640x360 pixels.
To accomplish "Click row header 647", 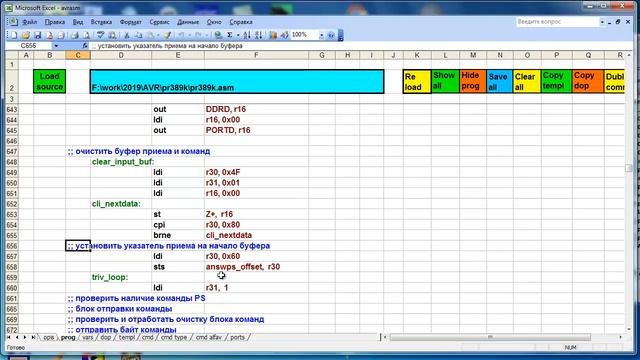I will (12, 151).
